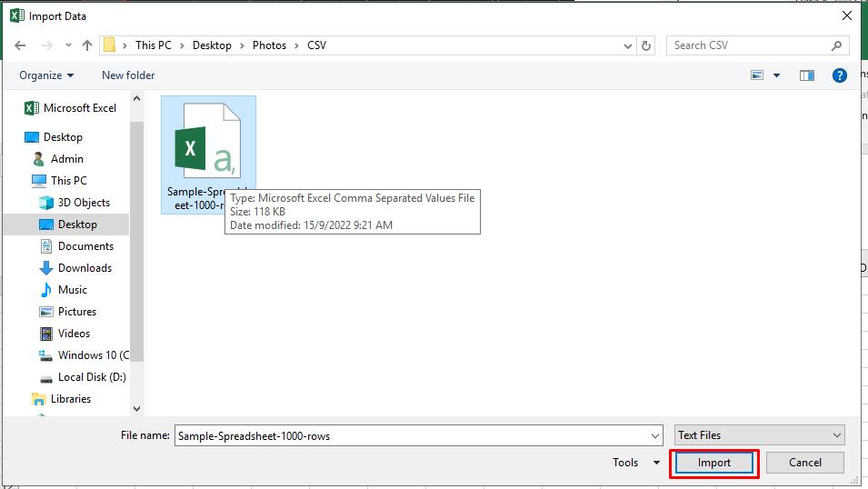
Task: Click the navigation pane scroll-up arrow
Action: tap(136, 98)
